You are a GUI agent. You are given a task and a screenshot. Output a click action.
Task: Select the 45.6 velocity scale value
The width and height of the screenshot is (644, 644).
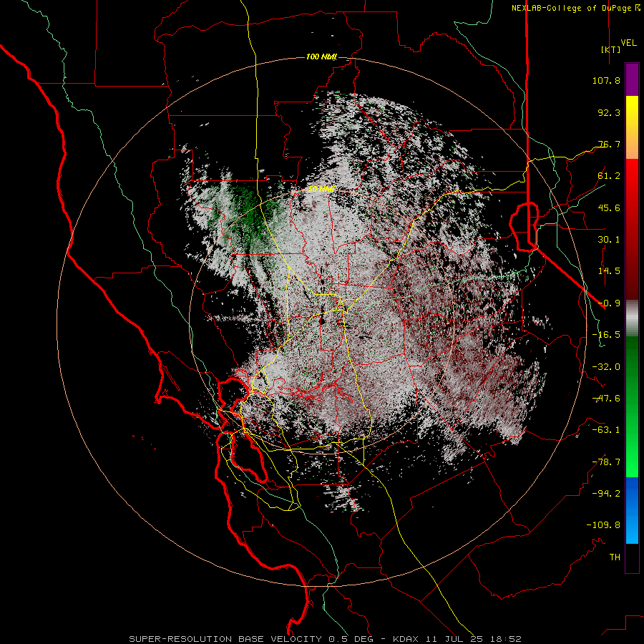[609, 208]
